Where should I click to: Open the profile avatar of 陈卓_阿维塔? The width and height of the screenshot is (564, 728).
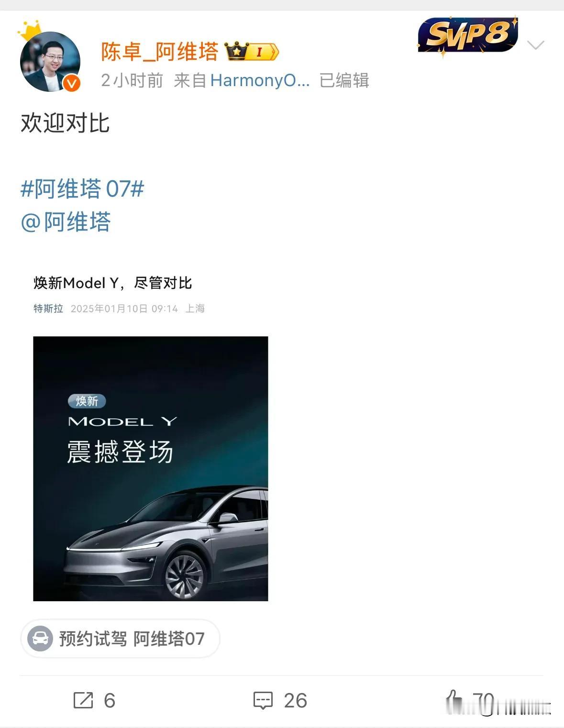coord(50,62)
